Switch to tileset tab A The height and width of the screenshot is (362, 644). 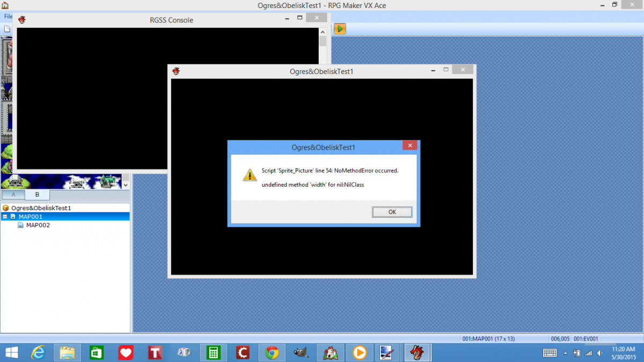click(x=13, y=195)
